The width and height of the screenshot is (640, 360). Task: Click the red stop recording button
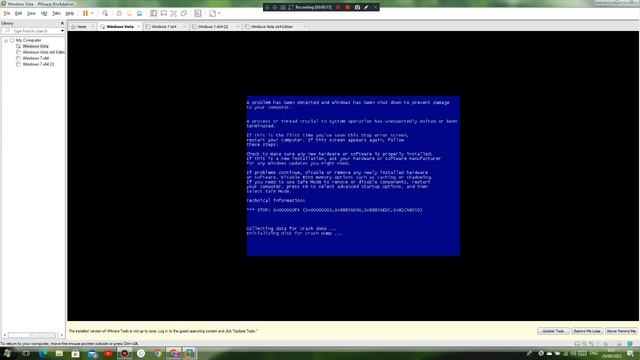(x=348, y=7)
